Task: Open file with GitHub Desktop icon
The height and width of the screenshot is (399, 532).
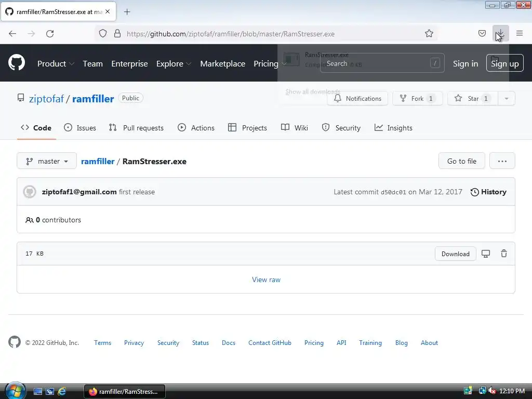Action: pyautogui.click(x=486, y=254)
